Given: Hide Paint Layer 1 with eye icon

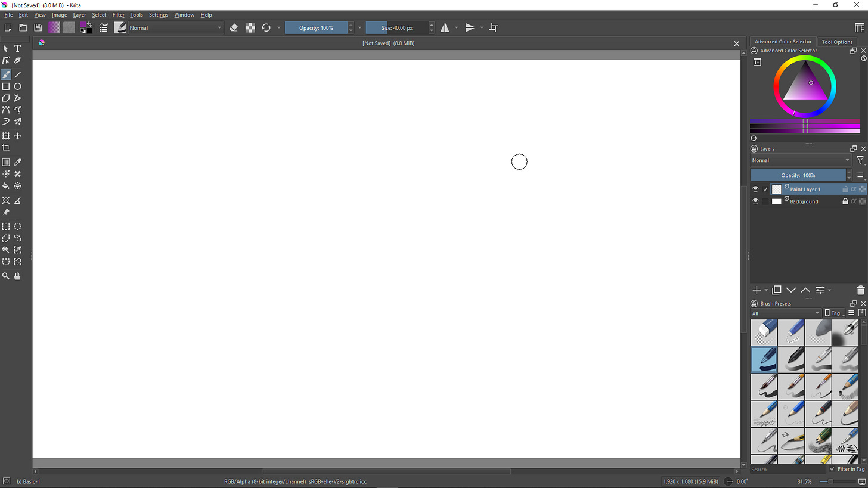Looking at the screenshot, I should [x=755, y=189].
